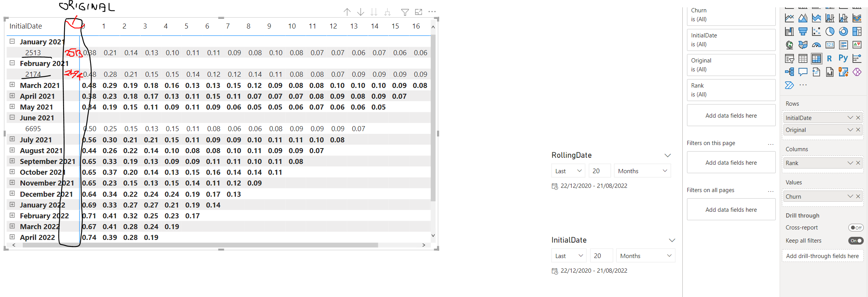
Task: Open the matrix visual filter funnel icon
Action: (405, 12)
